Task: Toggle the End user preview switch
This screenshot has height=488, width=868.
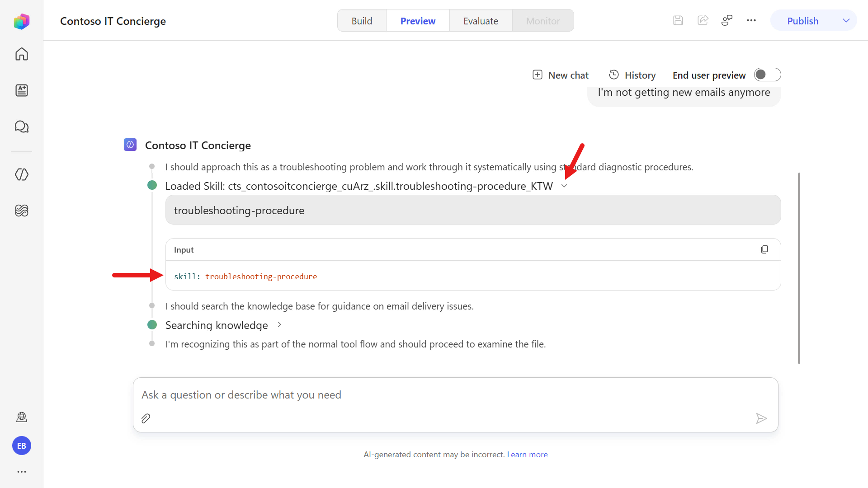Action: [767, 75]
